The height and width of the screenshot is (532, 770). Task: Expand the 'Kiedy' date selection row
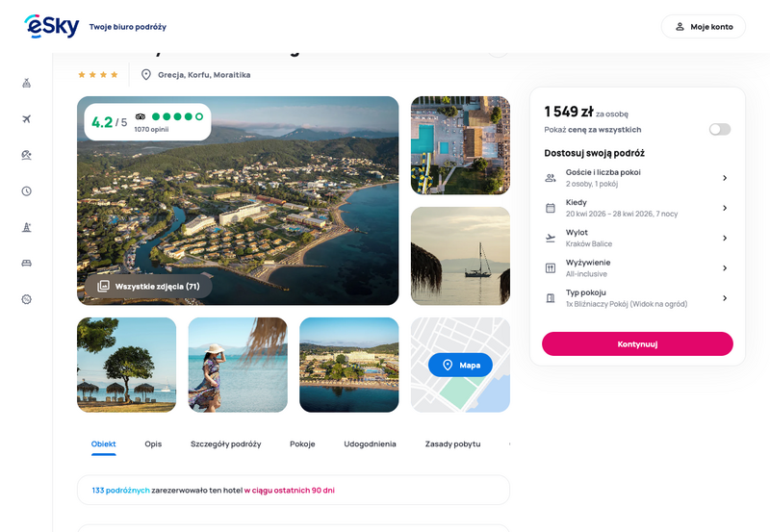636,208
